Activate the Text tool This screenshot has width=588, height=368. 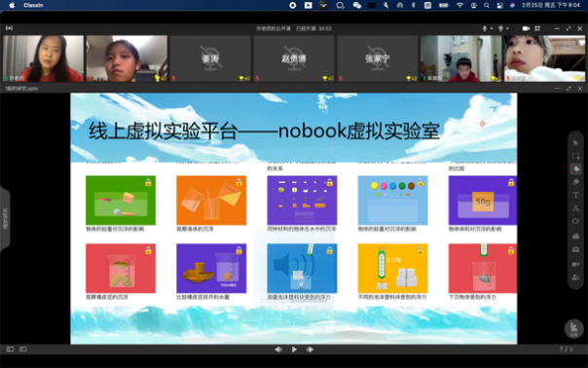[575, 195]
